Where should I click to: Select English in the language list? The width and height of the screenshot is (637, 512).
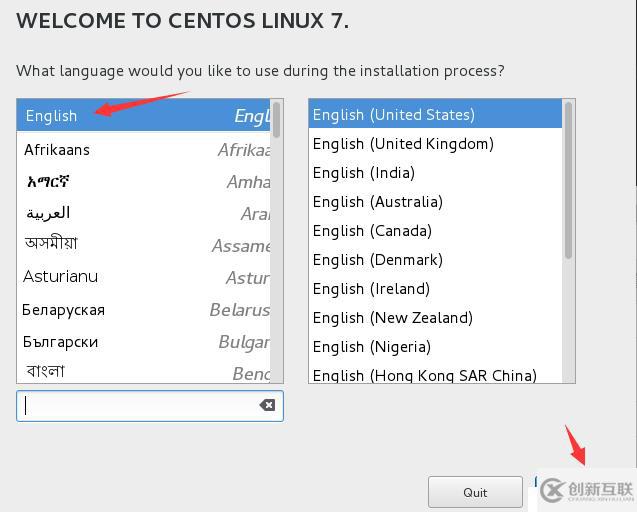[x=143, y=115]
